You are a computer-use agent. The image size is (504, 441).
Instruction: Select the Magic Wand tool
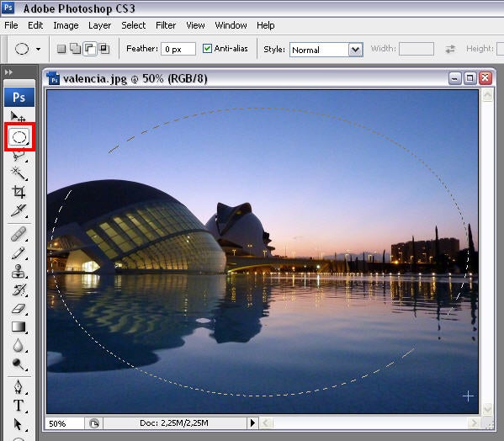[x=18, y=173]
